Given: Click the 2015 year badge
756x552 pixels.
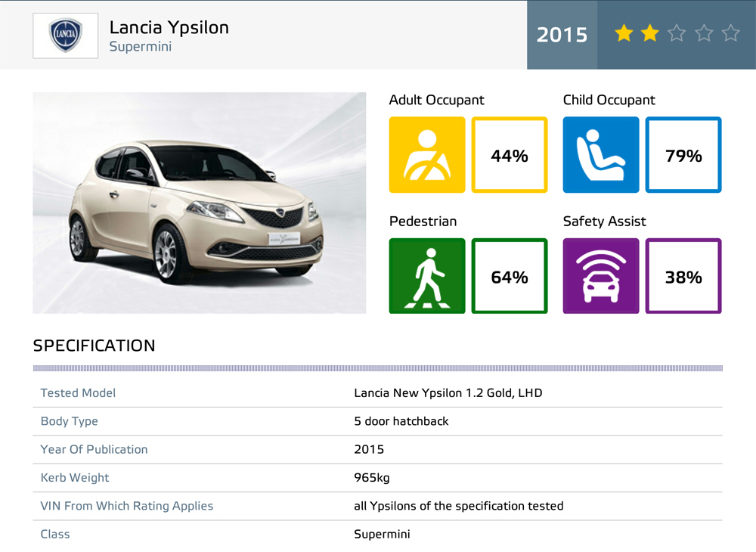Looking at the screenshot, I should tap(562, 35).
